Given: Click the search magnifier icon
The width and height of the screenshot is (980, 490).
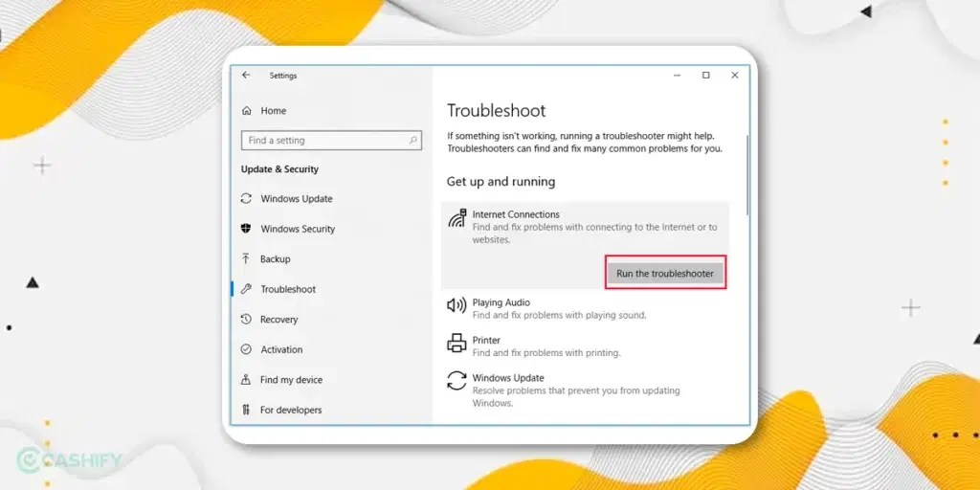Looking at the screenshot, I should click(412, 141).
